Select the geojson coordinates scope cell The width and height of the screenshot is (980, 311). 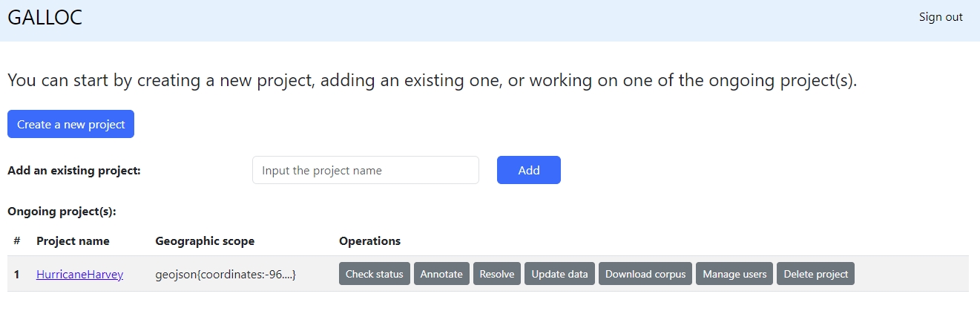(x=226, y=274)
